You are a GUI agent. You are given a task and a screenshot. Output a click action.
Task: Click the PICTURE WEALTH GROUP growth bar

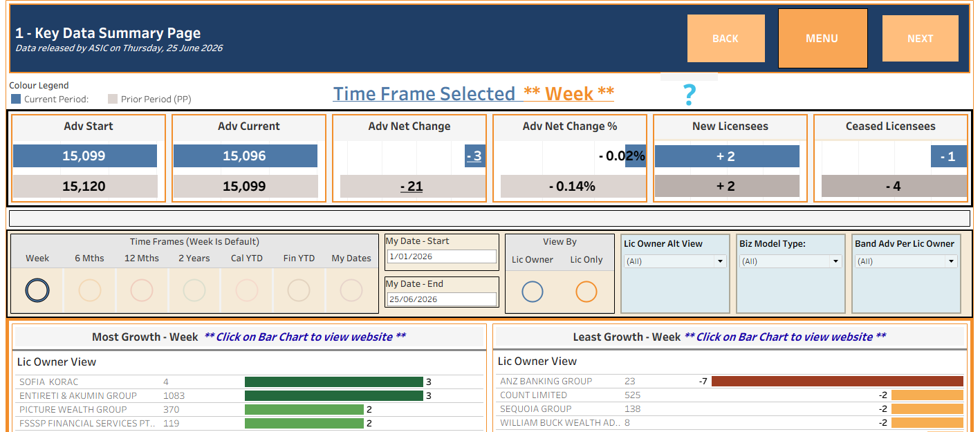click(x=304, y=409)
